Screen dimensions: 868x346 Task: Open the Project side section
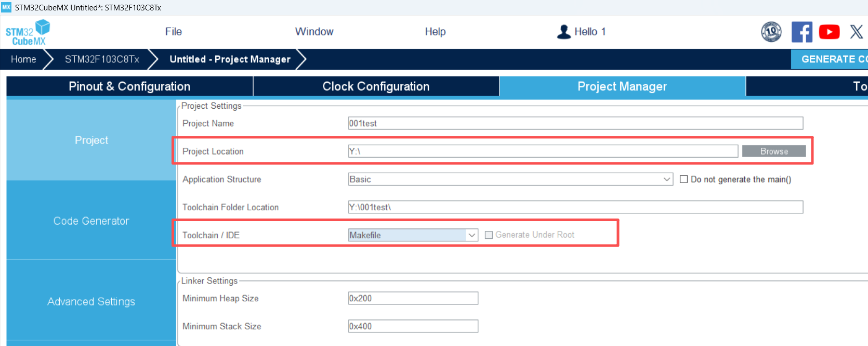point(91,140)
